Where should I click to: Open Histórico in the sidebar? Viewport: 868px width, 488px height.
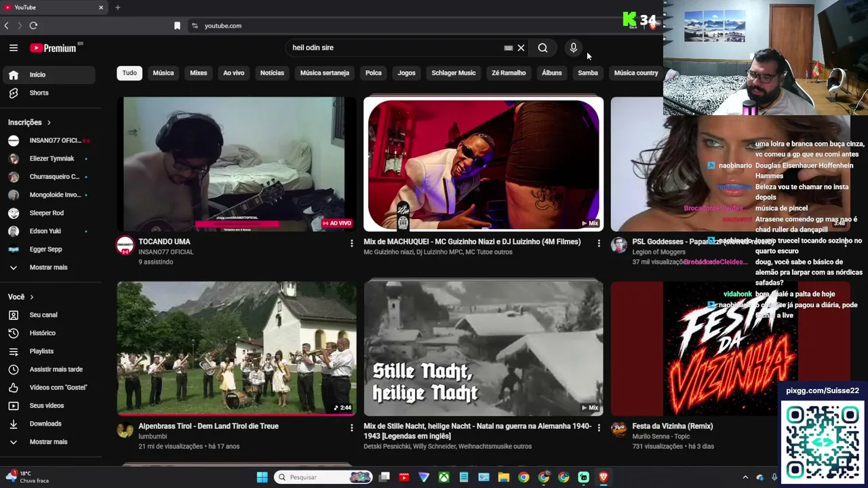click(47, 333)
